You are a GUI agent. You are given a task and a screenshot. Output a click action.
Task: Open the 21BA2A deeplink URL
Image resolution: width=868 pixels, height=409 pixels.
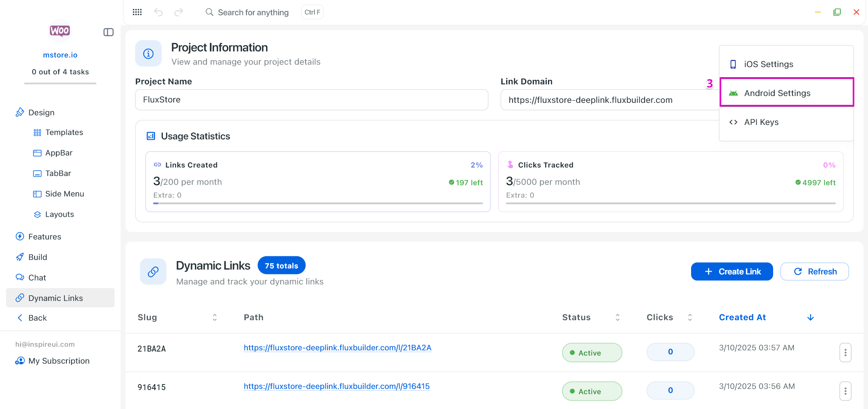[337, 348]
